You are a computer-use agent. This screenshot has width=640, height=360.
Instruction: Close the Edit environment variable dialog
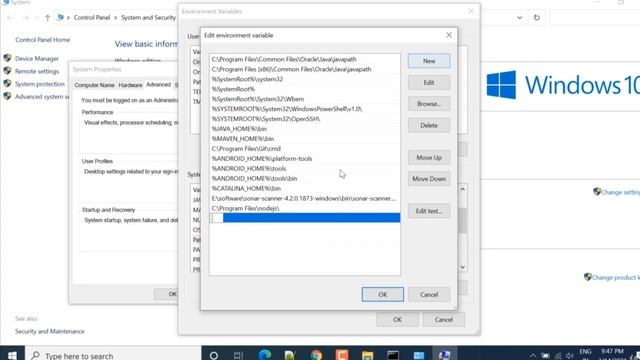pyautogui.click(x=449, y=35)
